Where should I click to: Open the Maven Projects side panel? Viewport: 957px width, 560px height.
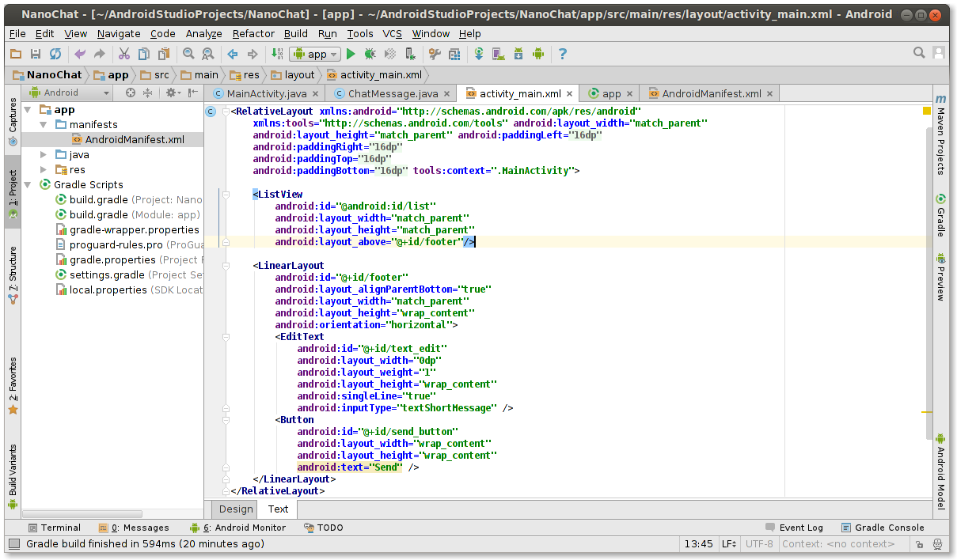click(x=941, y=134)
